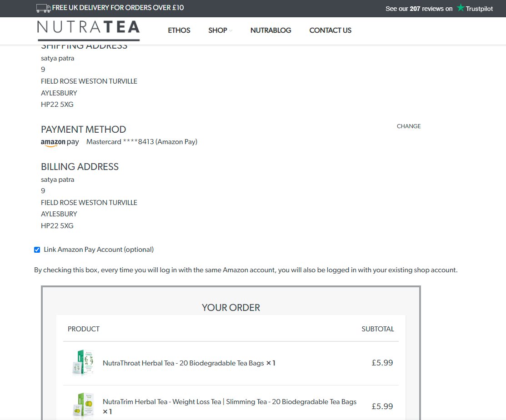Click the PAYMENT METHOD heading
506x420 pixels.
click(83, 130)
